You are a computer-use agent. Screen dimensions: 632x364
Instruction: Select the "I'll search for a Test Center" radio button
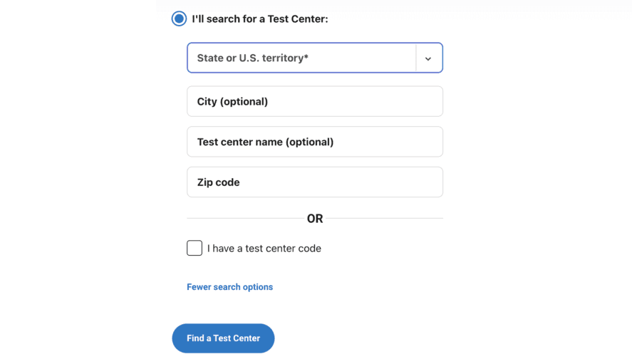(179, 19)
